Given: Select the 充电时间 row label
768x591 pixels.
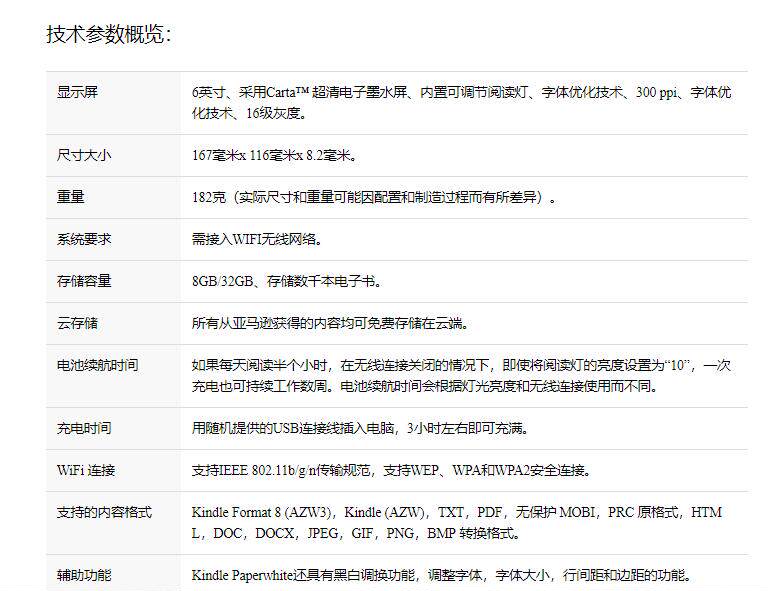Looking at the screenshot, I should 84,428.
